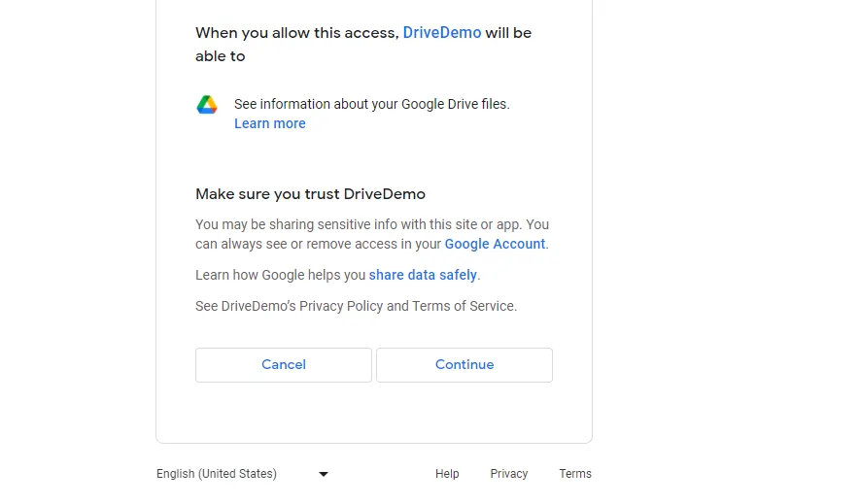
Task: Open the Terms footer link
Action: [x=575, y=474]
